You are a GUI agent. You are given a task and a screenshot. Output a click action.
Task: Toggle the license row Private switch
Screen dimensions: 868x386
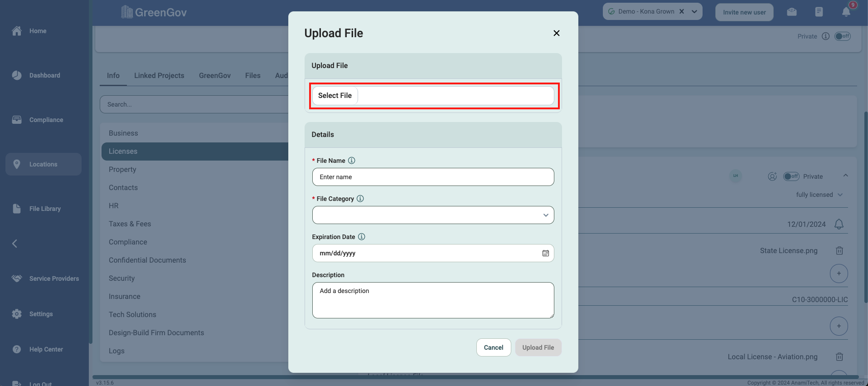pos(791,176)
